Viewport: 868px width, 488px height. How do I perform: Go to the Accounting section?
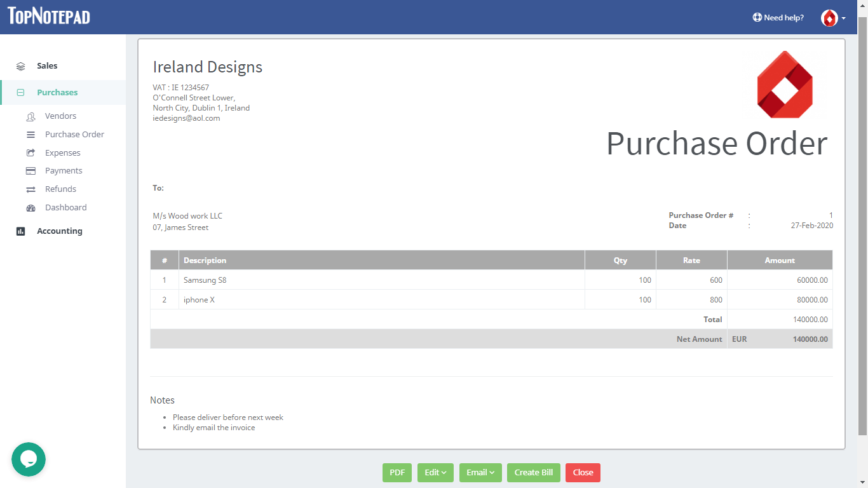(x=60, y=231)
